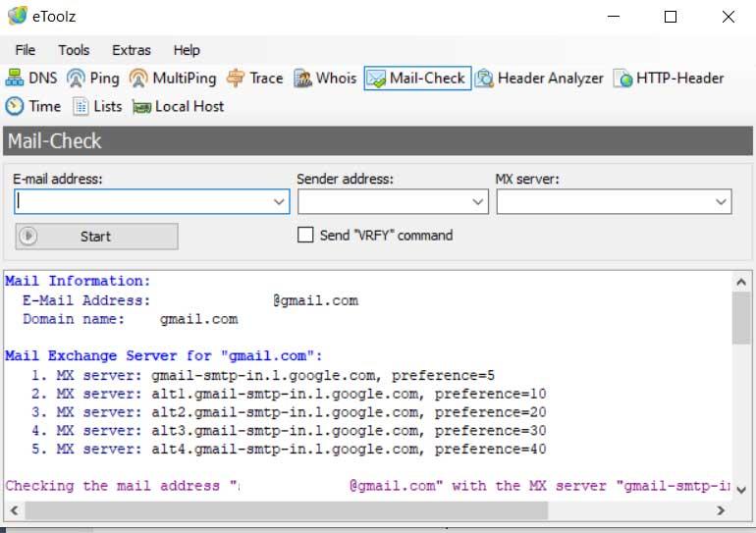Minimize the eToolz window
The height and width of the screenshot is (533, 756).
tap(614, 17)
